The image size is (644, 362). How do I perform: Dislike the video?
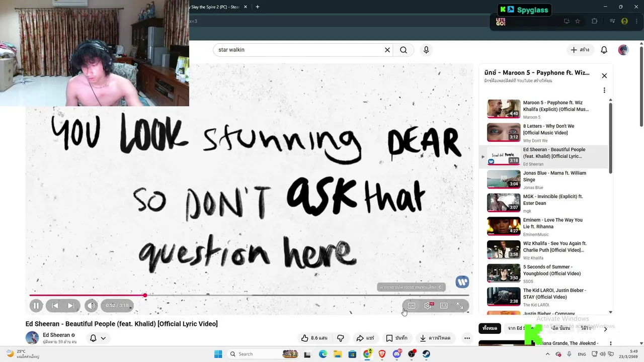click(341, 338)
